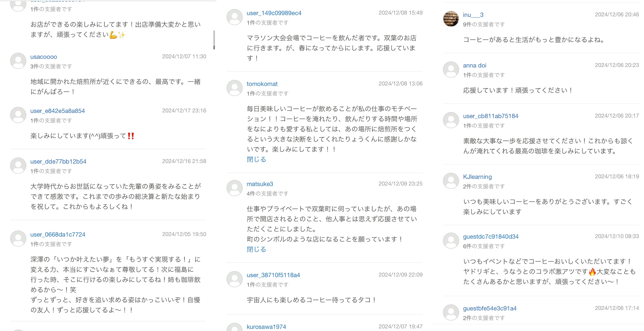Collapse tomokomat's comment with 閉じる
644x331 pixels.
click(x=256, y=159)
